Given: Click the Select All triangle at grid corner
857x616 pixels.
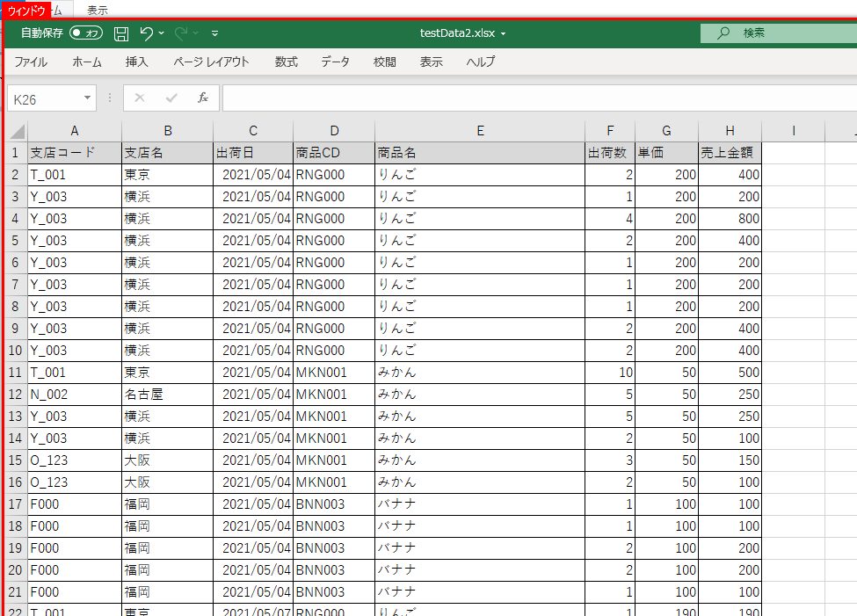Looking at the screenshot, I should [x=17, y=131].
